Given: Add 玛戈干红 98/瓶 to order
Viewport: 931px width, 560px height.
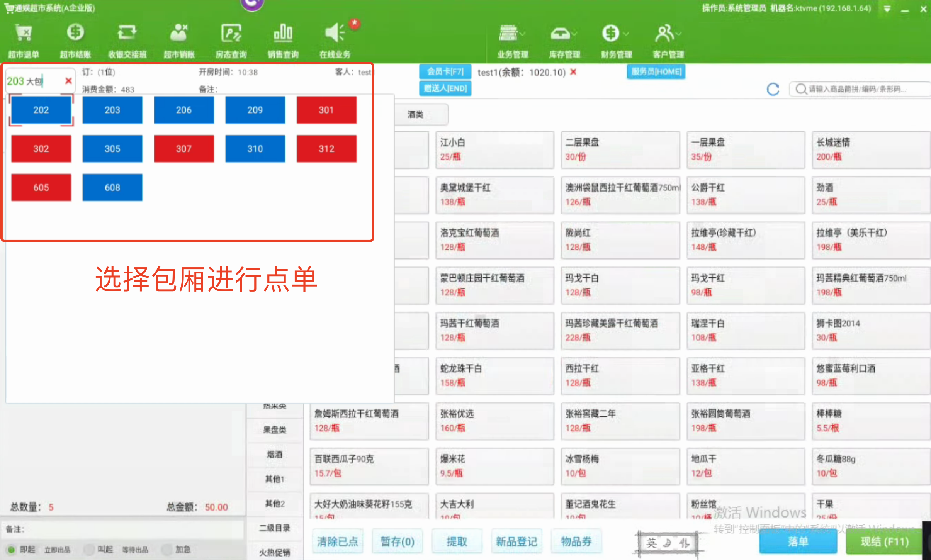Looking at the screenshot, I should (x=746, y=285).
